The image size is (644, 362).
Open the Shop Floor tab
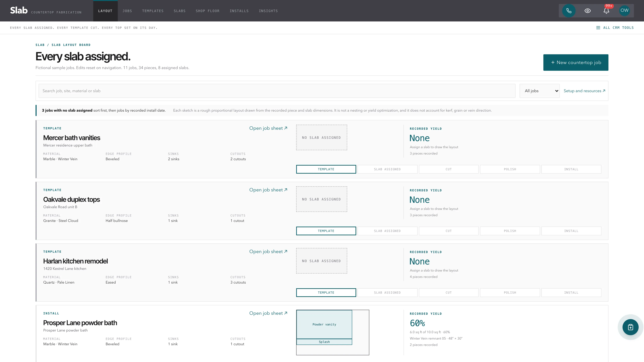(x=207, y=11)
